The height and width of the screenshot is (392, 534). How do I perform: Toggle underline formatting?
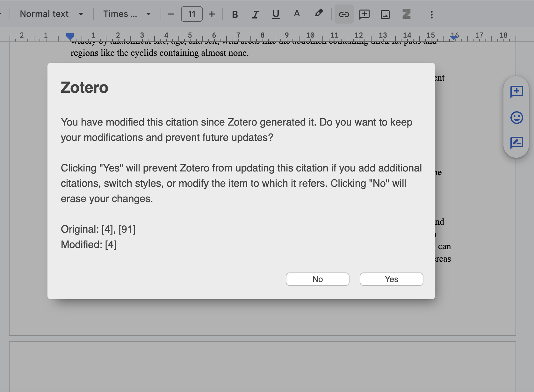[x=276, y=14]
